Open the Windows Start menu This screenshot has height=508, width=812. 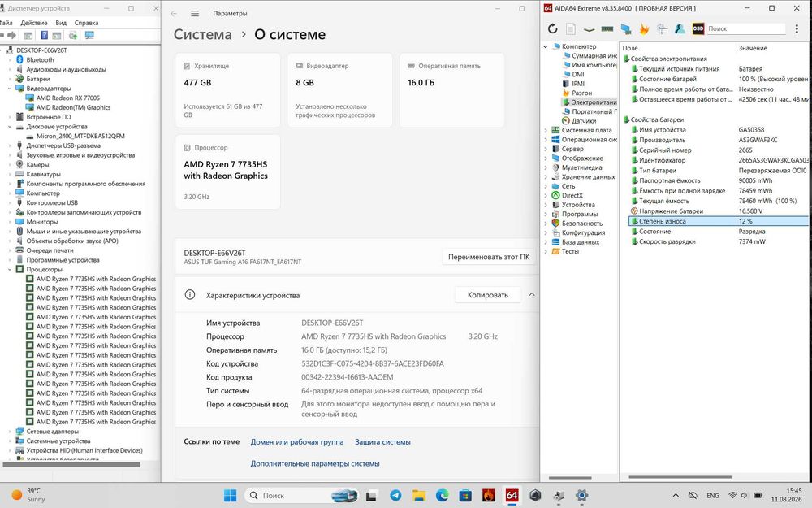230,496
